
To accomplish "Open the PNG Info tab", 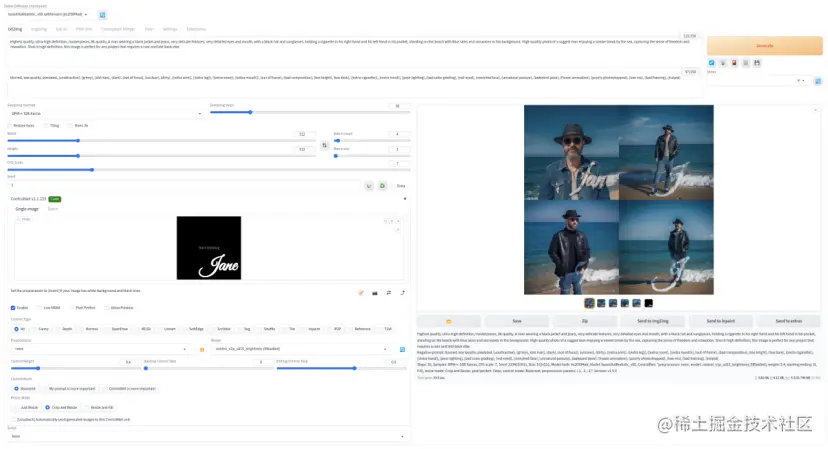I will tap(84, 29).
